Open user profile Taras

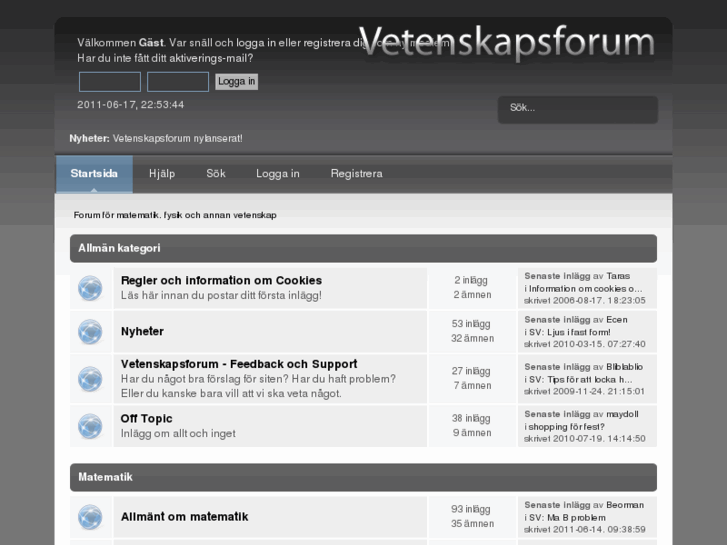[x=618, y=276]
